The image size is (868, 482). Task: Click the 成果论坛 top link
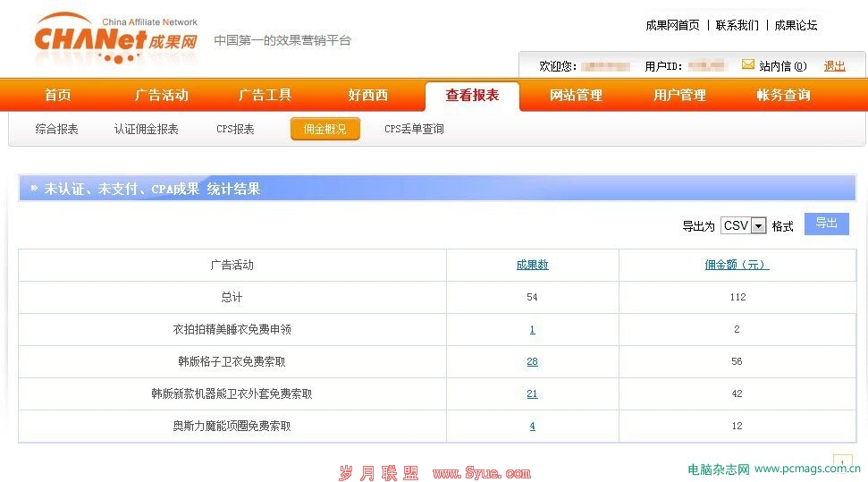[796, 25]
